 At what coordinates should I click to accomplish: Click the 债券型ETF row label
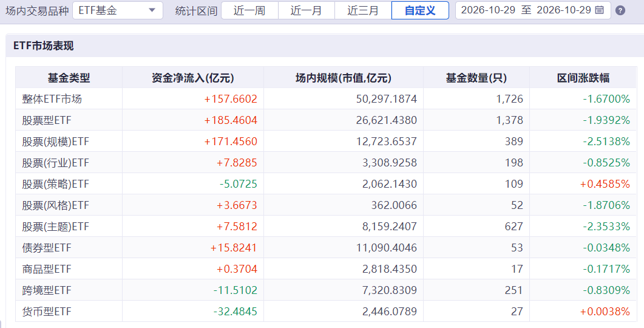point(46,248)
